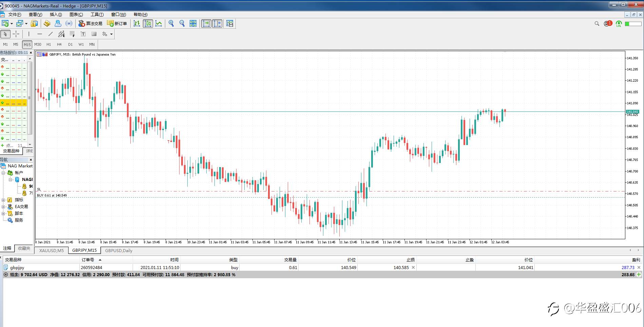Collapse the NAGI server tree node
This screenshot has width=644, height=327.
10,180
